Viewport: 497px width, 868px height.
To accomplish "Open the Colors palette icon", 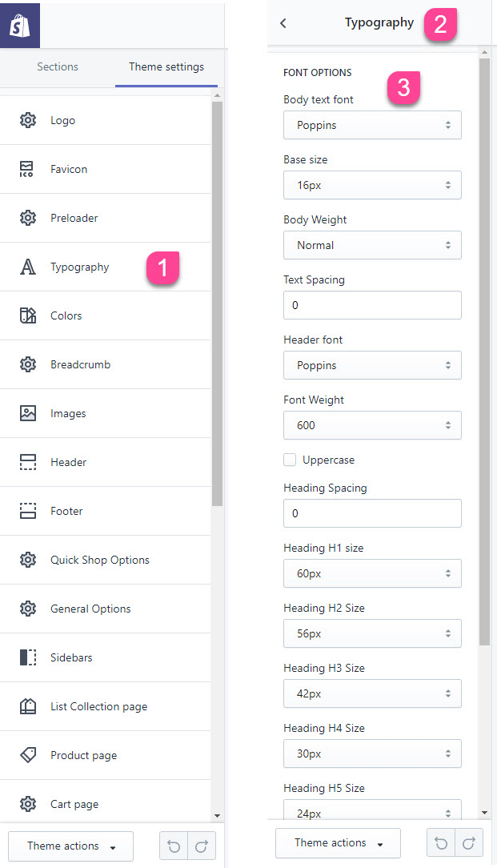I will (28, 315).
